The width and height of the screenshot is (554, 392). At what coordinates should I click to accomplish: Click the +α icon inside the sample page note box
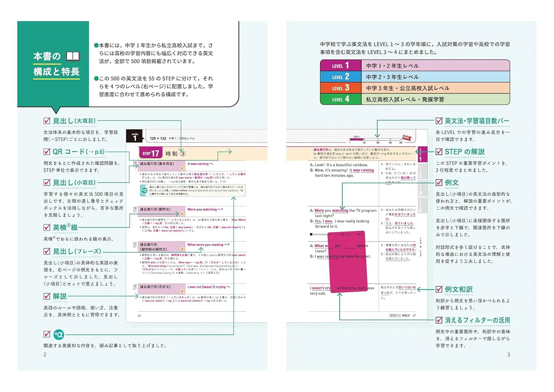pyautogui.click(x=144, y=190)
